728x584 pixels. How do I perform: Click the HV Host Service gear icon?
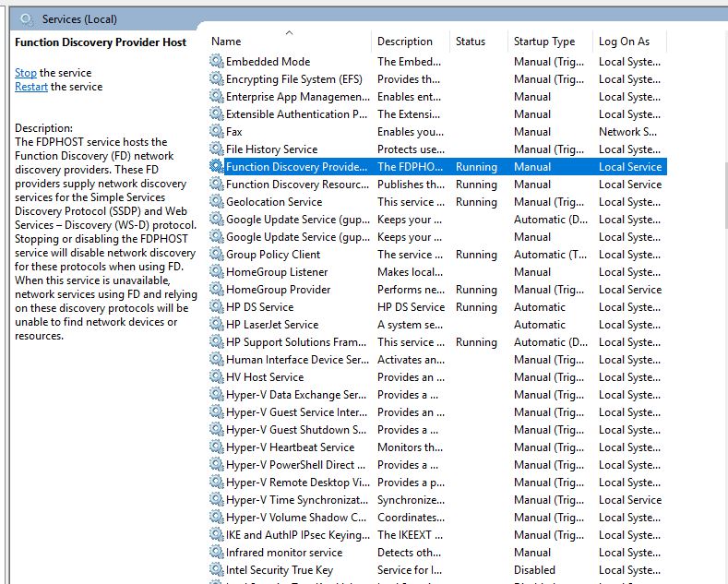pyautogui.click(x=217, y=377)
